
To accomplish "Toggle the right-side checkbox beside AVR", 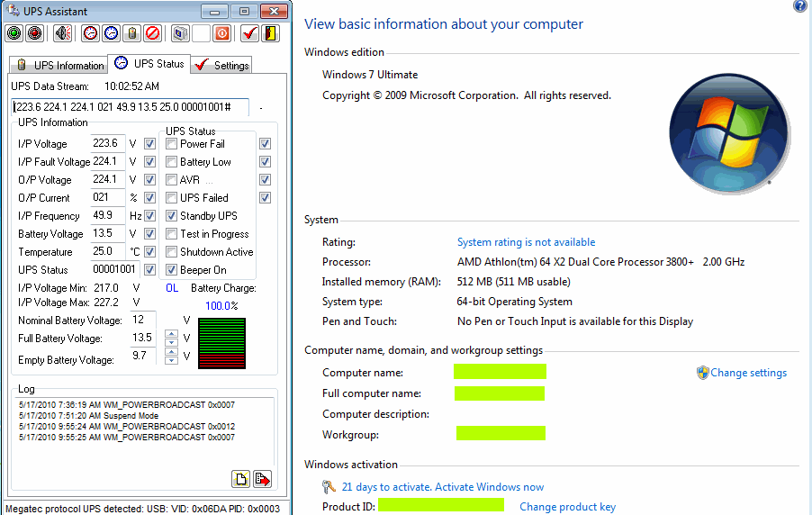I will (x=266, y=180).
